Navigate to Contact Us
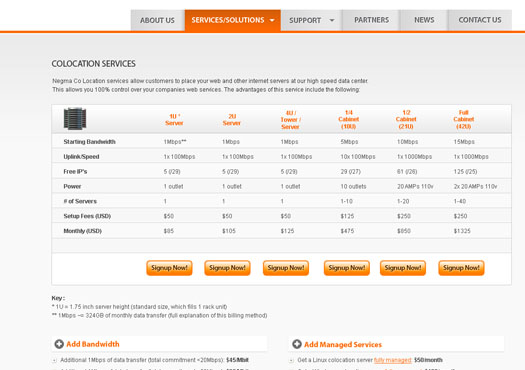525x370 pixels. point(480,20)
